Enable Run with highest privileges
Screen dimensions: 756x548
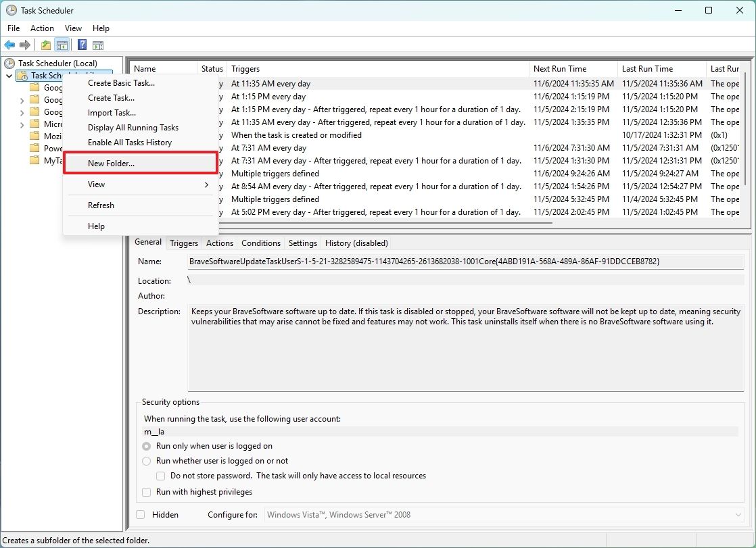(146, 492)
